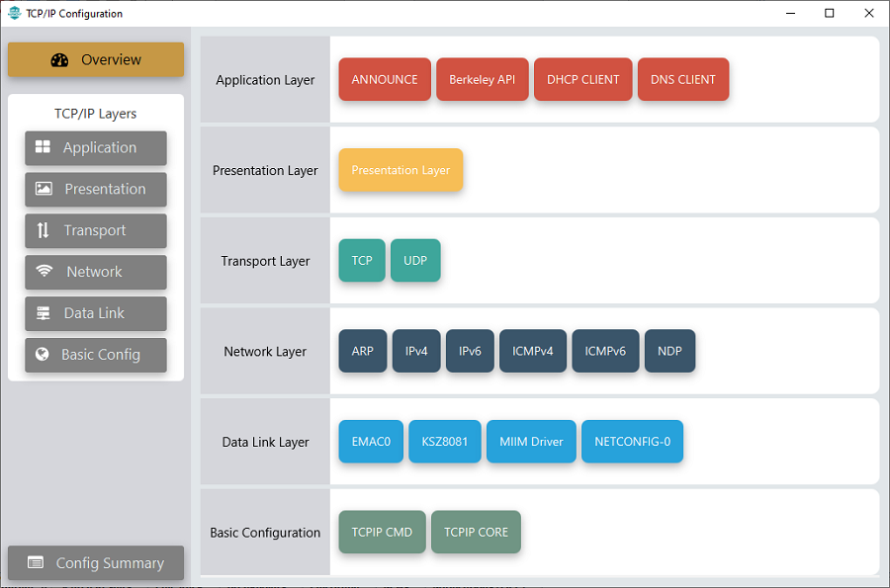Click the Application layer grid icon

point(43,147)
